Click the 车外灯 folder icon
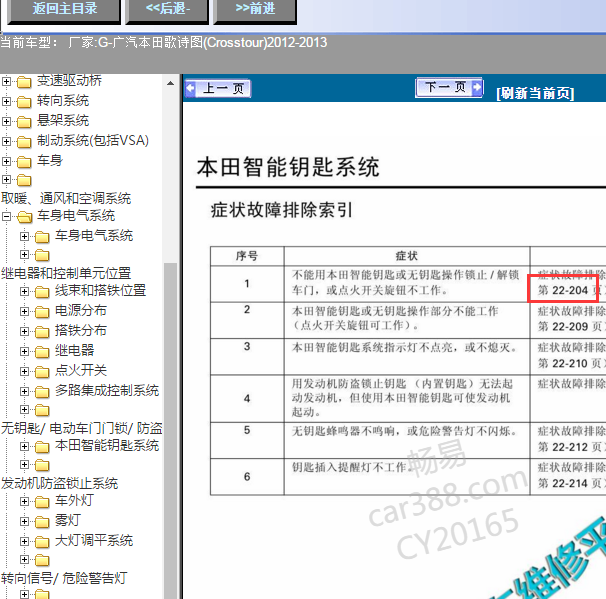 (42, 502)
